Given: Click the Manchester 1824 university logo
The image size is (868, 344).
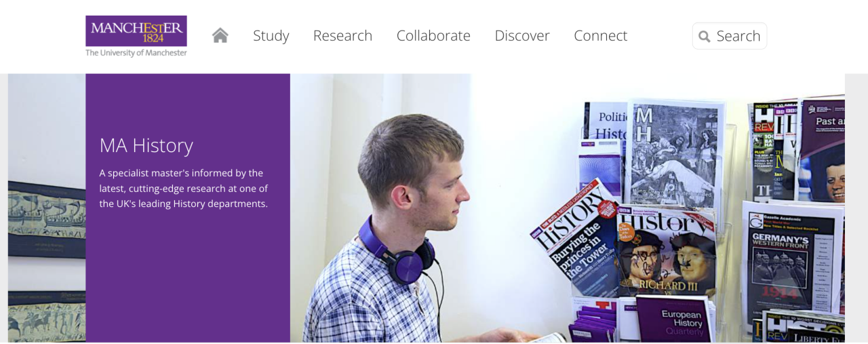Looking at the screenshot, I should pos(136,31).
